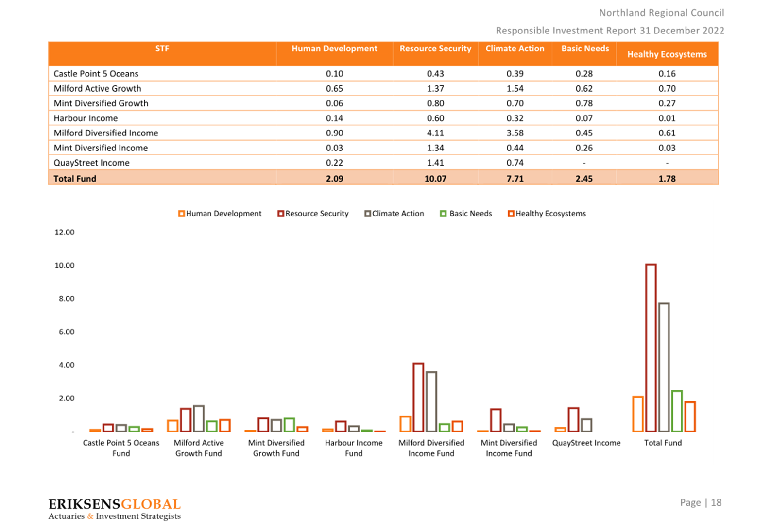This screenshot has height=532, width=772.
Task: Select QuayStreet Income value 1.41
Action: tap(435, 163)
